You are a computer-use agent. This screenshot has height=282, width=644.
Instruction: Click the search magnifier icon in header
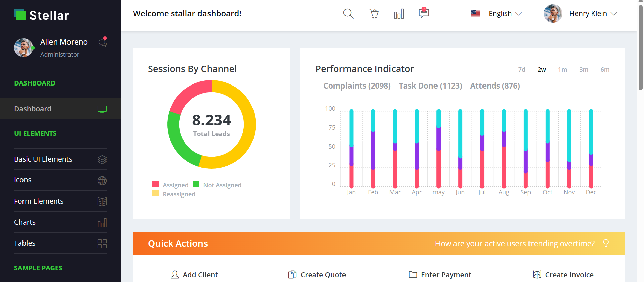348,14
